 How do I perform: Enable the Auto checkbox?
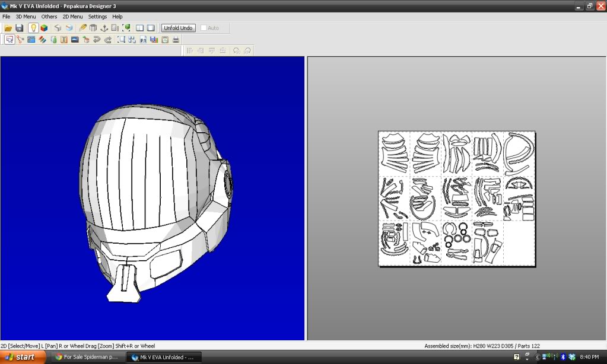pyautogui.click(x=204, y=28)
